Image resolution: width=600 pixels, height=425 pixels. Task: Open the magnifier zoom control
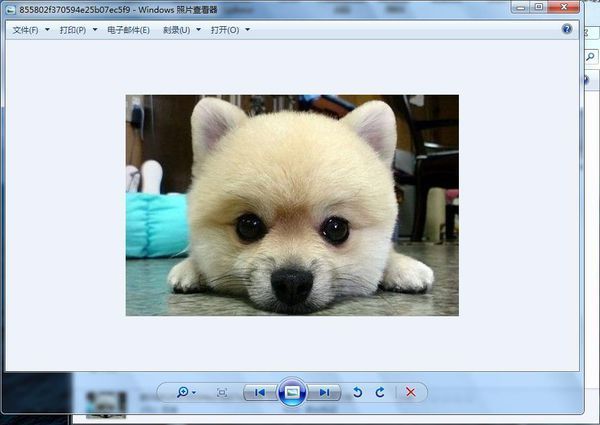click(186, 393)
